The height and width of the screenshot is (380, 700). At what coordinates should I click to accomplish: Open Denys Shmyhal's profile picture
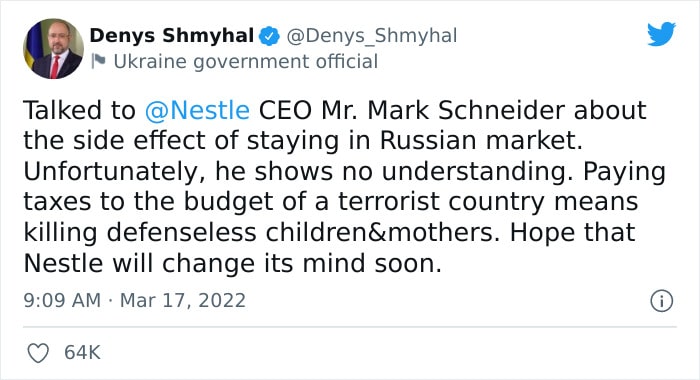(x=54, y=49)
